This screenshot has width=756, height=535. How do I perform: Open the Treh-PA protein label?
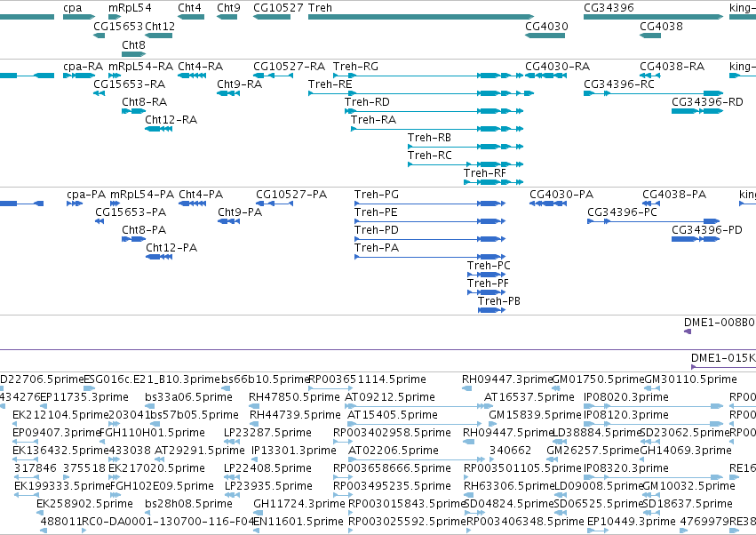pos(377,248)
